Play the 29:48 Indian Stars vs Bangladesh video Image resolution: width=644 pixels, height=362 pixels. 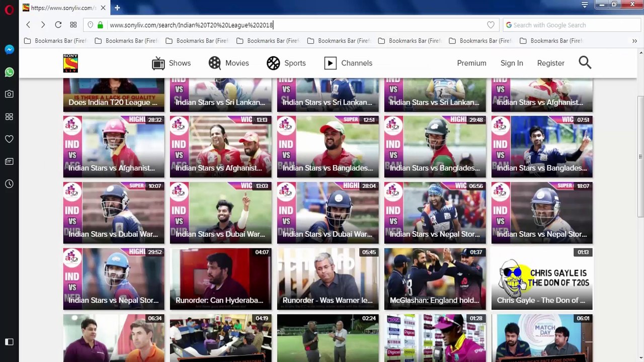[435, 147]
